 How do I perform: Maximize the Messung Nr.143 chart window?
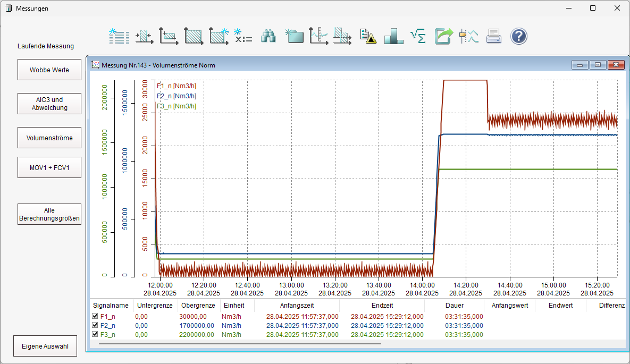598,65
